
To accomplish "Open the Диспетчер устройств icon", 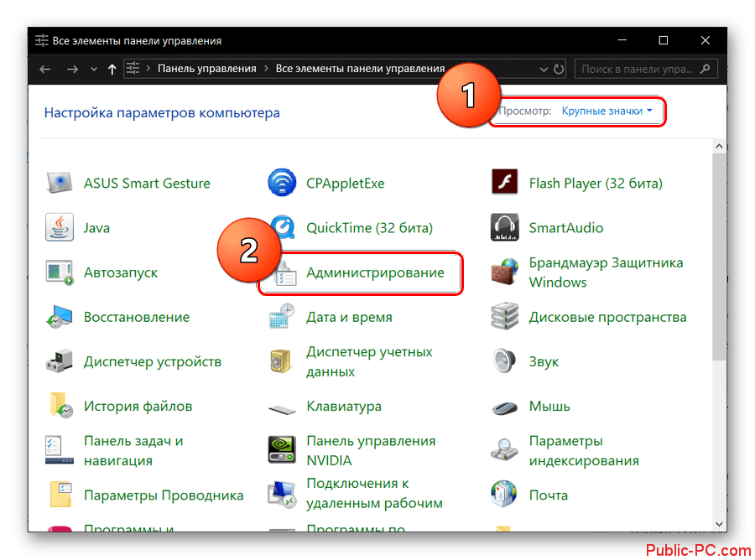I will [x=60, y=362].
